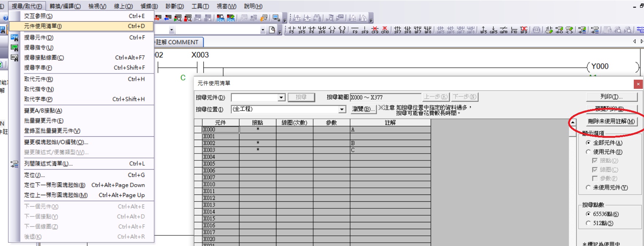Choose the 未使用元件 display option
The width and height of the screenshot is (644, 246).
tap(588, 188)
